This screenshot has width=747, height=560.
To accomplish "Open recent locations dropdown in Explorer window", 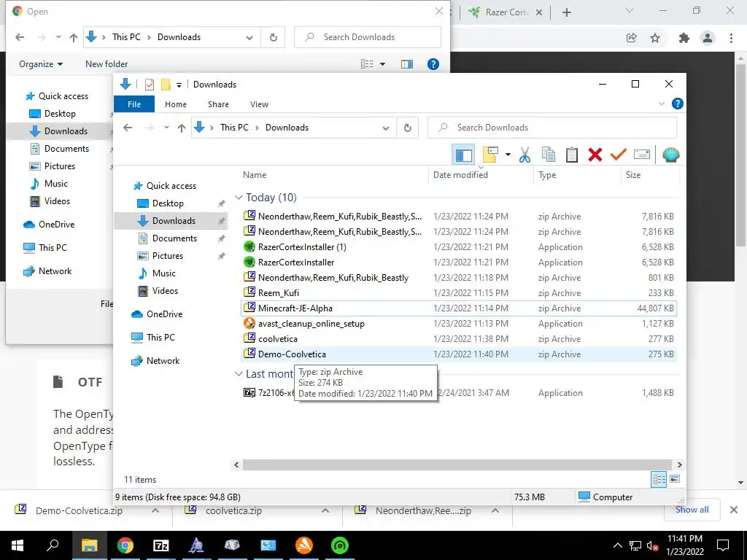I will point(166,128).
